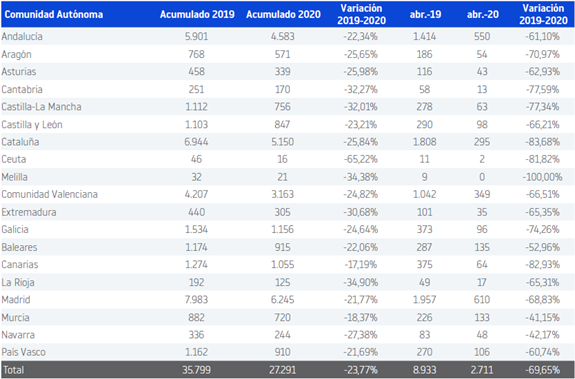Screen dimensions: 575x379
Task: Click the Cataluña row label
Action: click(20, 142)
